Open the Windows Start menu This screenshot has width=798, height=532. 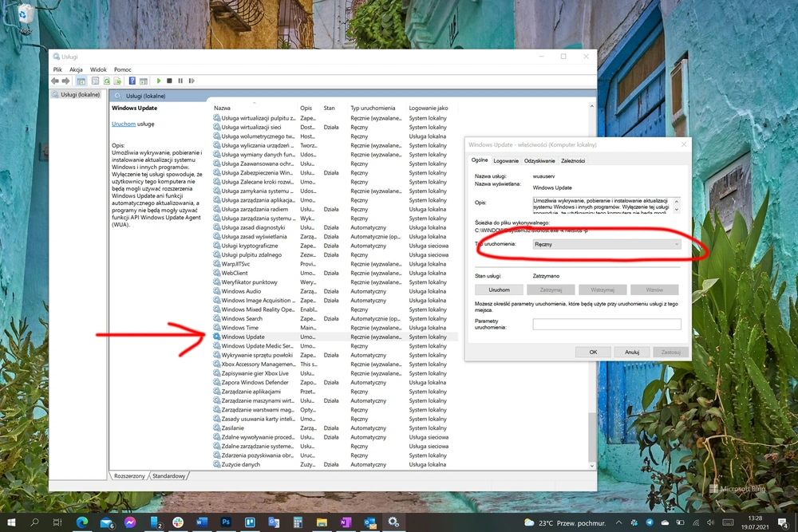click(x=10, y=522)
